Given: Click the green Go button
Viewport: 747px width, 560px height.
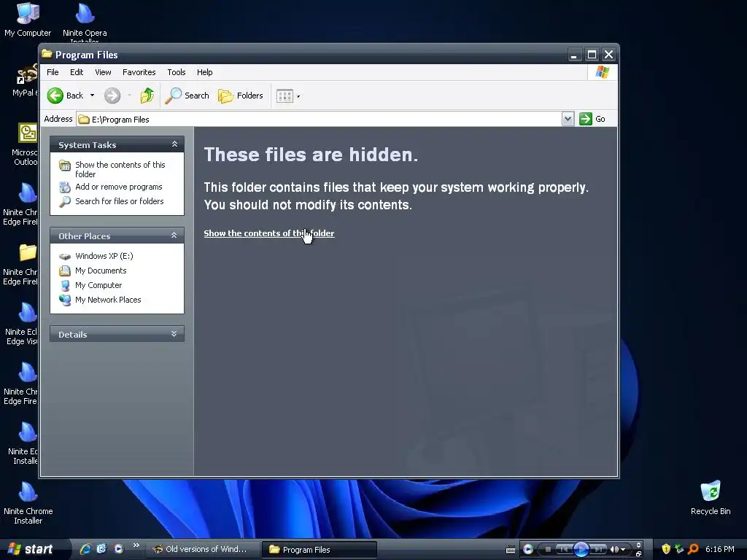Looking at the screenshot, I should coord(592,119).
